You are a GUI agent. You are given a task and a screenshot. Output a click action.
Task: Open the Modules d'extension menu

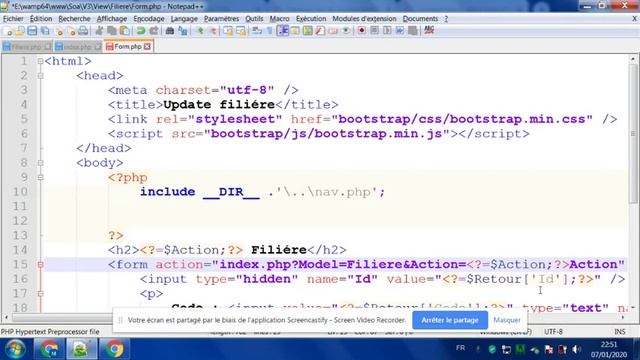(364, 19)
